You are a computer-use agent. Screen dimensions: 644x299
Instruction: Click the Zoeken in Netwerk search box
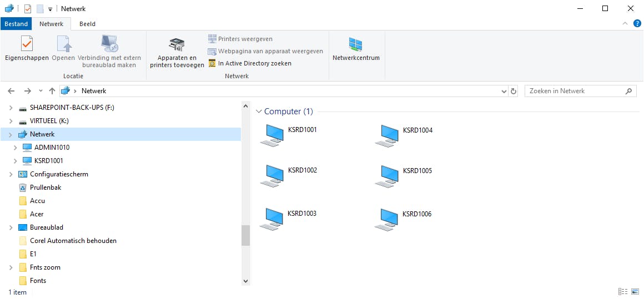[575, 91]
